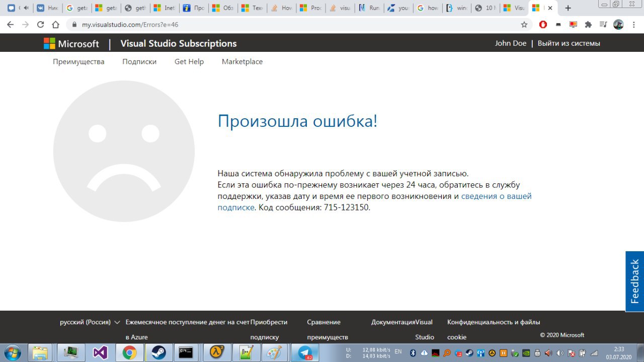Open the русский (Россия) language dropdown
This screenshot has height=362, width=644.
click(x=90, y=322)
